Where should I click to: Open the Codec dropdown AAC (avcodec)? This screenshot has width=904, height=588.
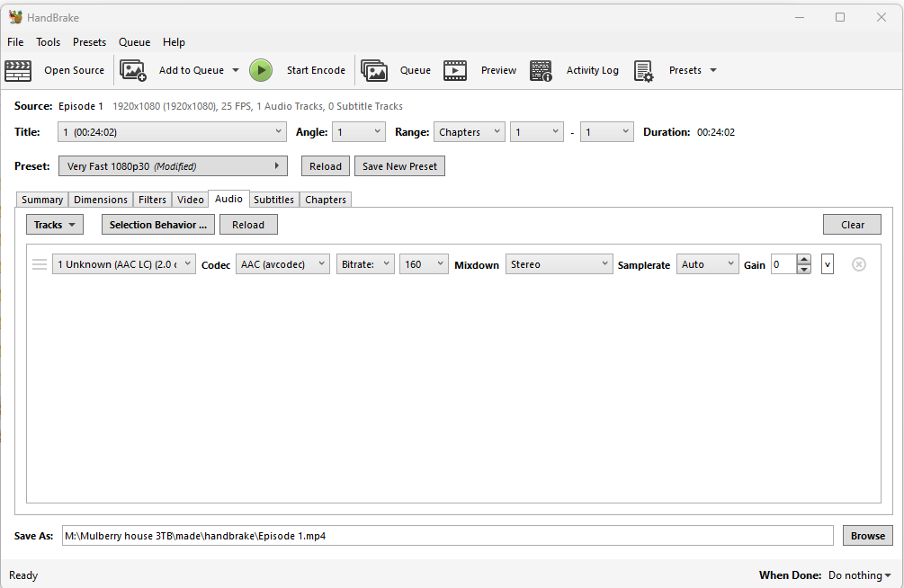(x=282, y=264)
